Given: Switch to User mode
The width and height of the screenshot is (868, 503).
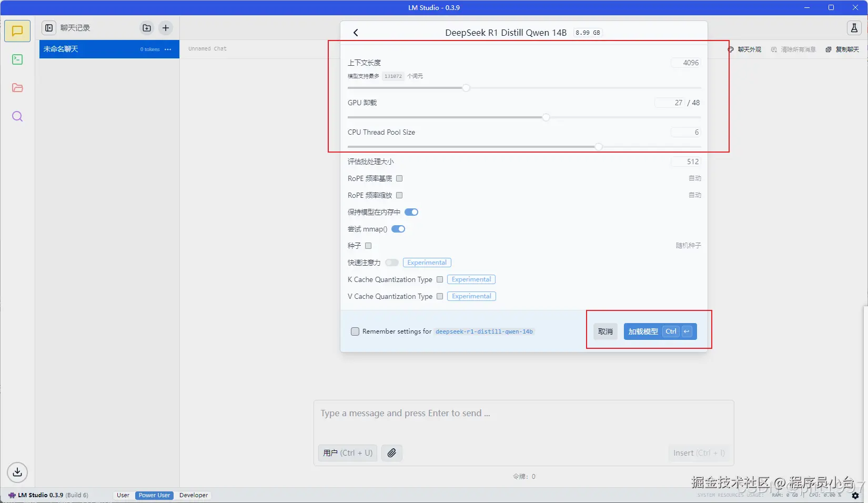Looking at the screenshot, I should (x=123, y=495).
